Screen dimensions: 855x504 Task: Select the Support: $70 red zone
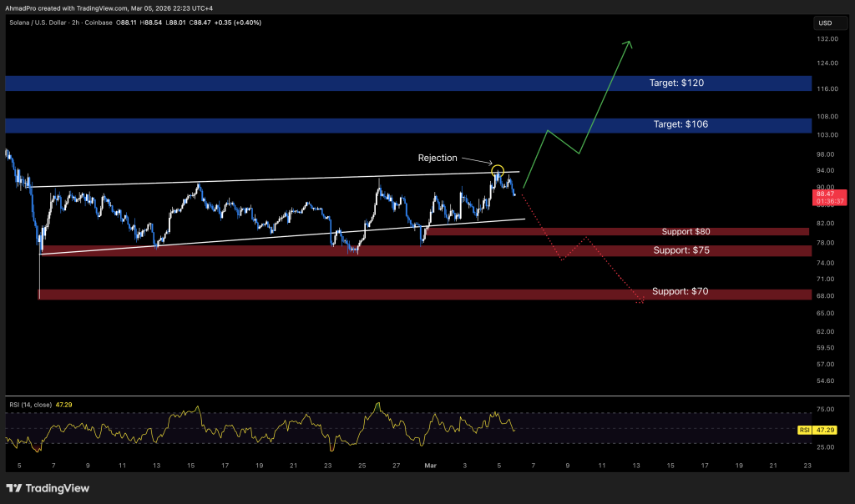click(x=334, y=295)
